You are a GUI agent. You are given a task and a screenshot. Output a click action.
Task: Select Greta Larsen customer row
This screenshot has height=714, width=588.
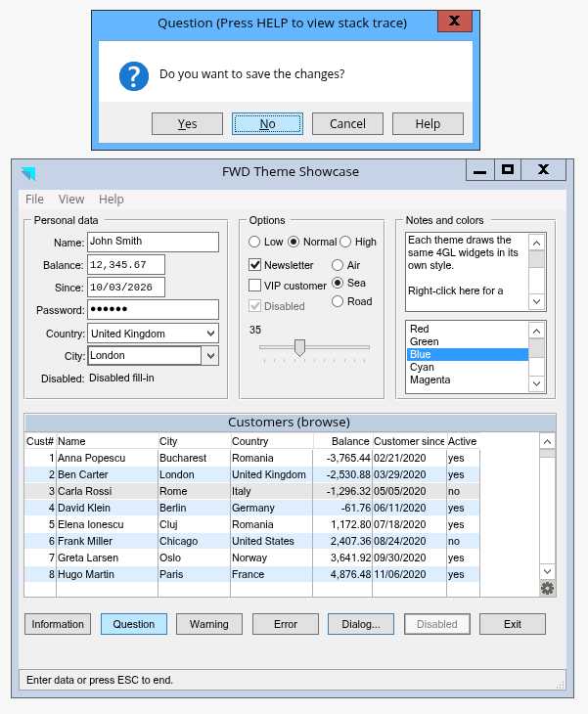click(251, 558)
